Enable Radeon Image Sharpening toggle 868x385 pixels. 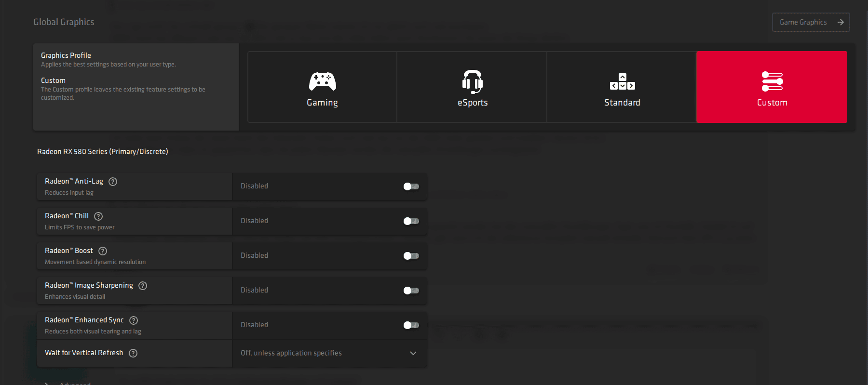point(411,291)
